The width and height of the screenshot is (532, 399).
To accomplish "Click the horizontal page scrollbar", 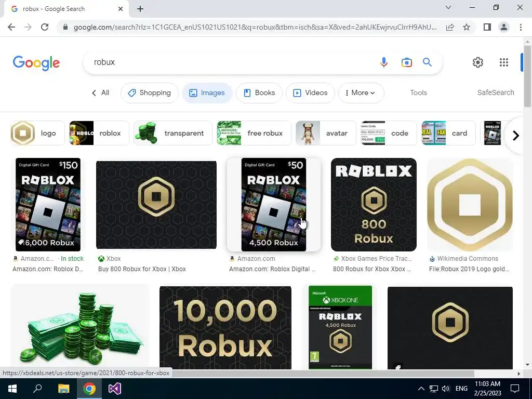I will pyautogui.click(x=322, y=374).
